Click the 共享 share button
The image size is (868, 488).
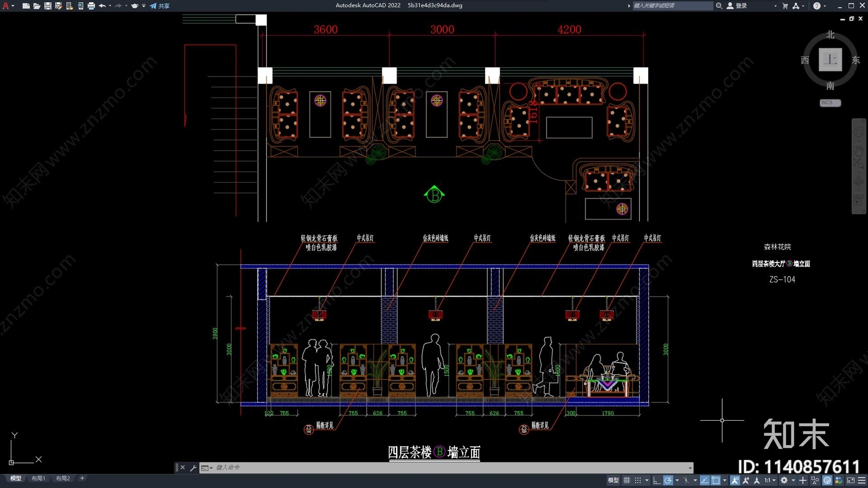pyautogui.click(x=159, y=5)
